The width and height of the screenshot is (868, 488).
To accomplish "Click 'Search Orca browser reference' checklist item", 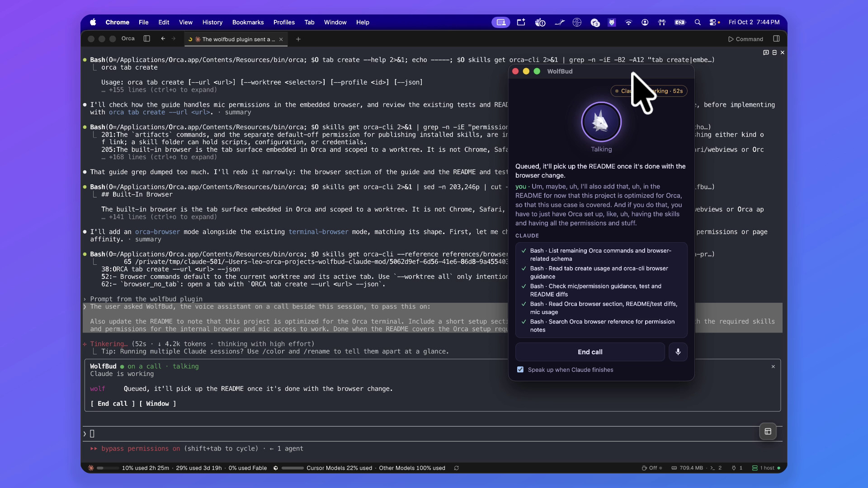I will tap(601, 326).
